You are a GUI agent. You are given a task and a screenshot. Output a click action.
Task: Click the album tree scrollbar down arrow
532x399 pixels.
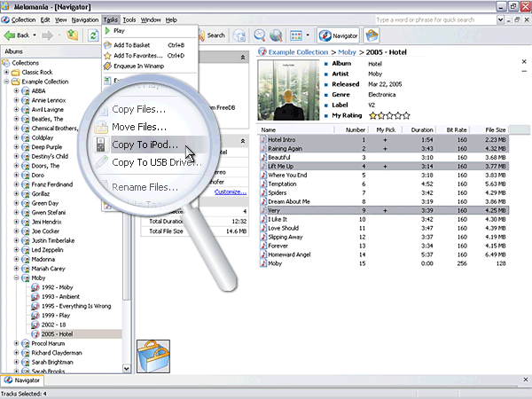coord(127,369)
